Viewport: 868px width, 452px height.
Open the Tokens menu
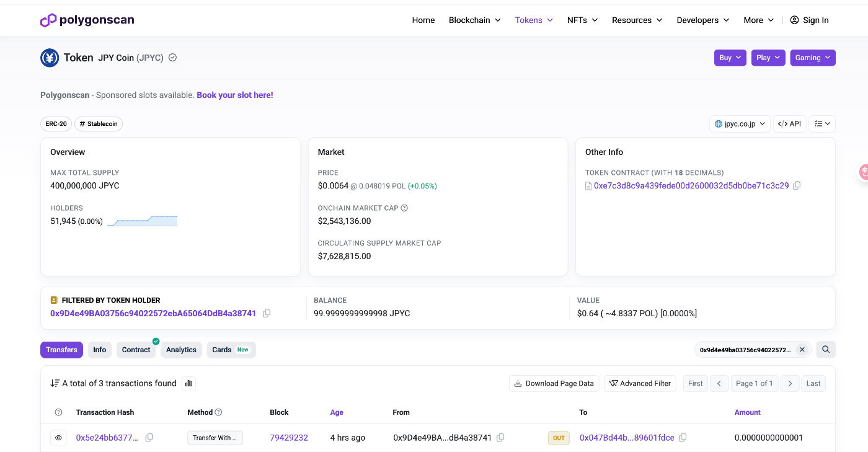point(534,20)
